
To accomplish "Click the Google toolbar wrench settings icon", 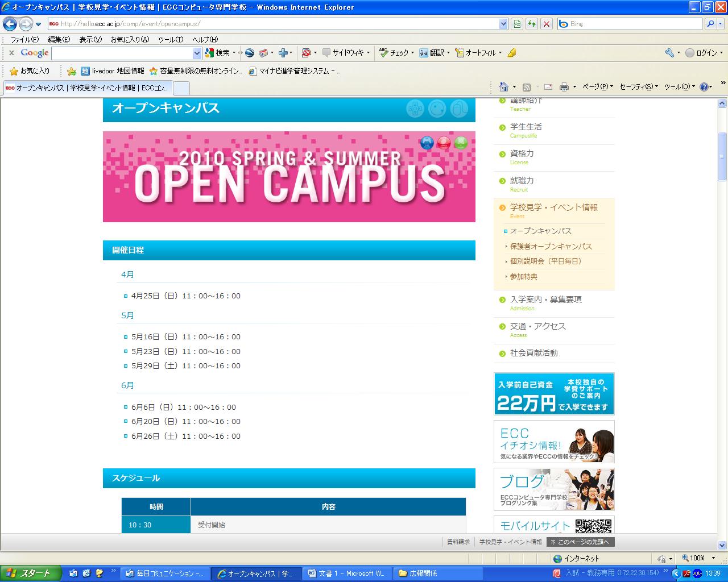I will (x=669, y=53).
